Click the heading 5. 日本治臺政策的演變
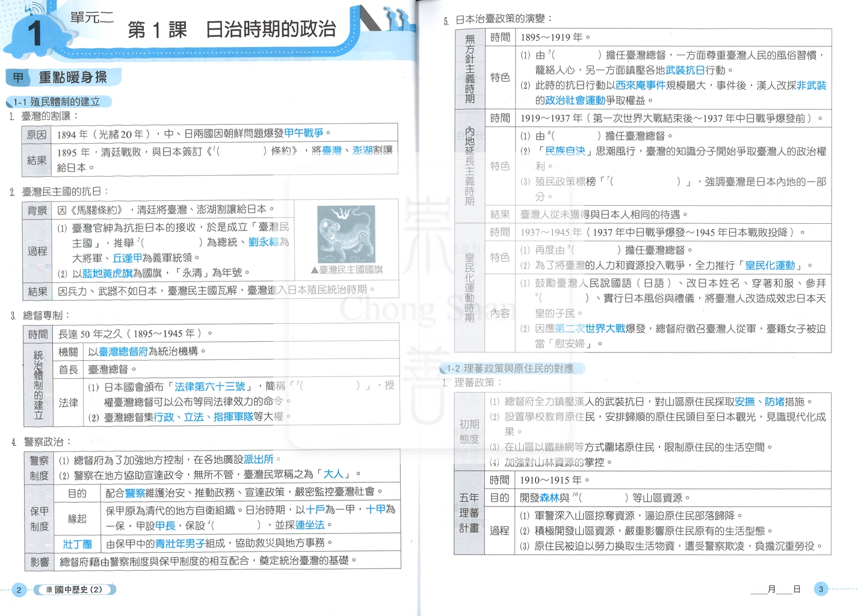Viewport: 858px width, 616px height. 498,20
